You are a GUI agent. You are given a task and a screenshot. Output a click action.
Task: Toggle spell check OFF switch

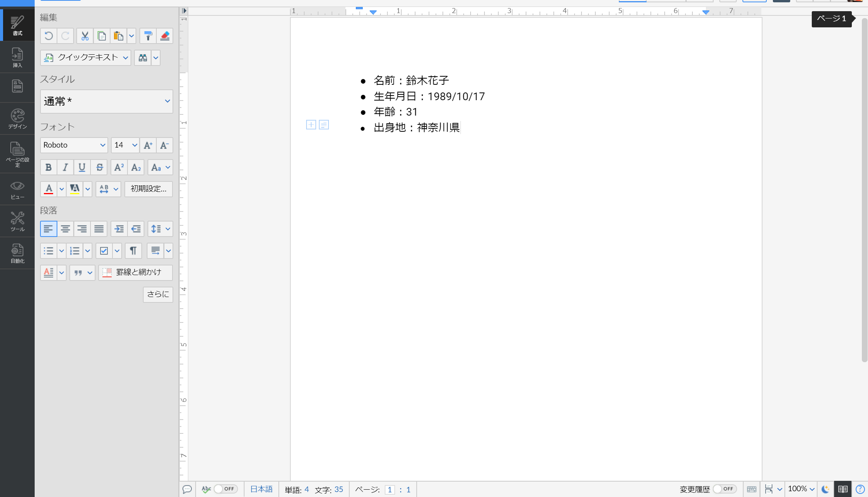pos(225,489)
